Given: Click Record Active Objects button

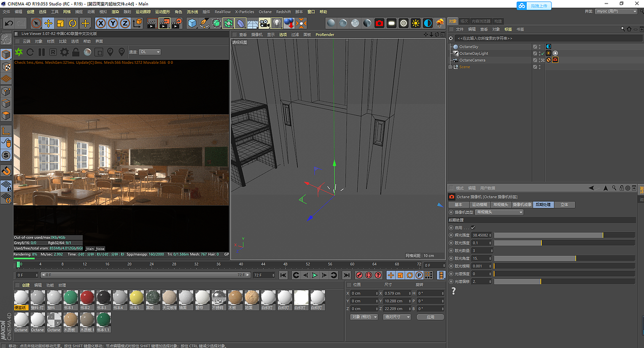Looking at the screenshot, I should (x=359, y=275).
